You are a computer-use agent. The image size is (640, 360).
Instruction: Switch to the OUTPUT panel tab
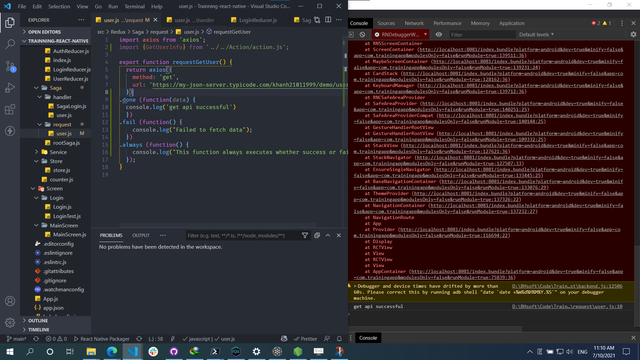(141, 236)
